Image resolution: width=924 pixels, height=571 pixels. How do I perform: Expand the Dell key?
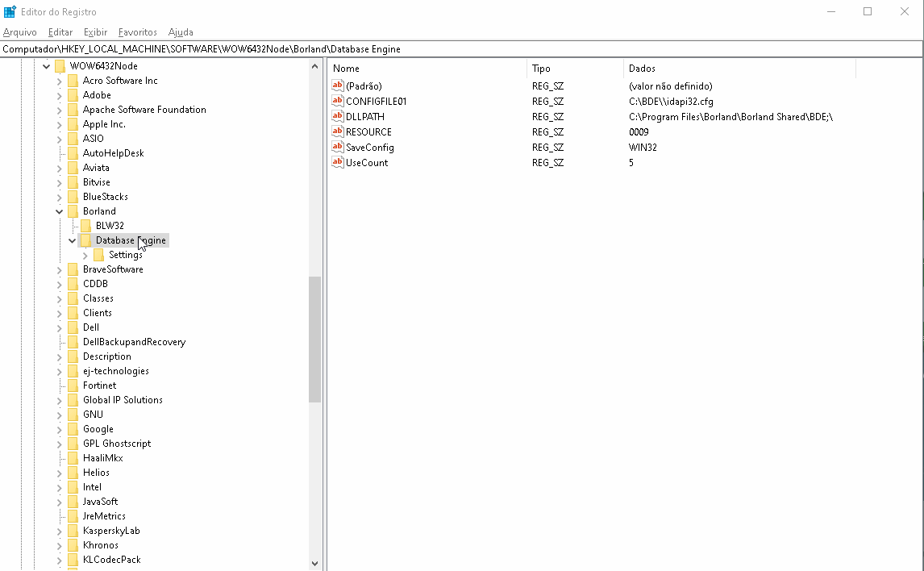click(60, 327)
